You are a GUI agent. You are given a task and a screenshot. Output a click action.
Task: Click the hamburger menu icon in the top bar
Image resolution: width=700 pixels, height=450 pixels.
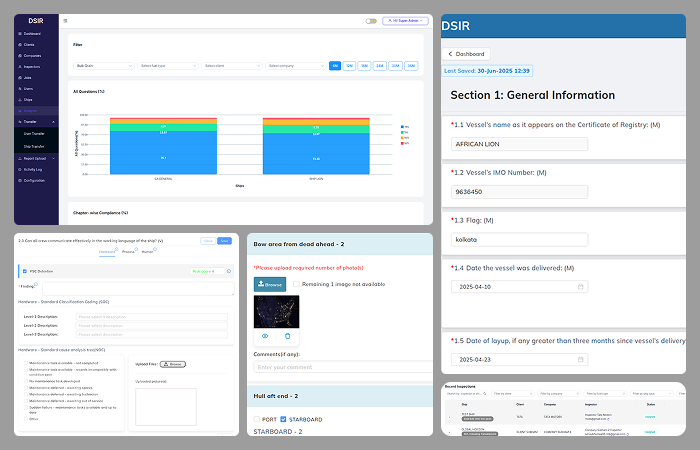(x=66, y=20)
